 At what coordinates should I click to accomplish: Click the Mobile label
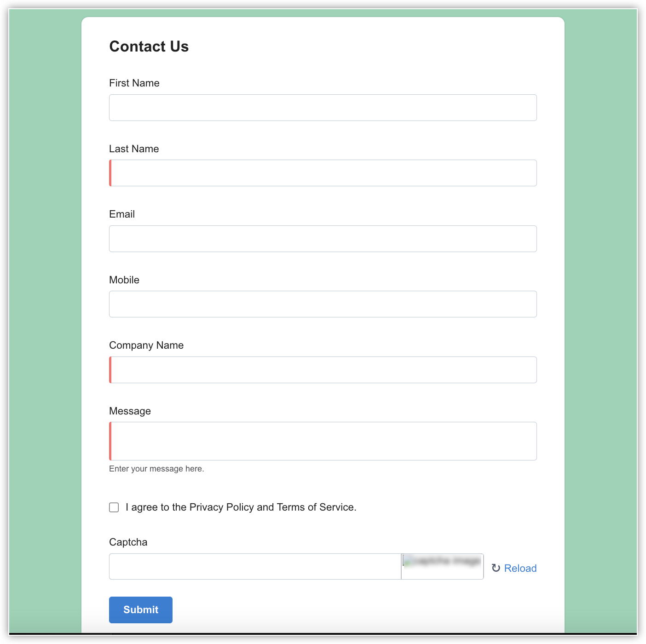coord(124,280)
